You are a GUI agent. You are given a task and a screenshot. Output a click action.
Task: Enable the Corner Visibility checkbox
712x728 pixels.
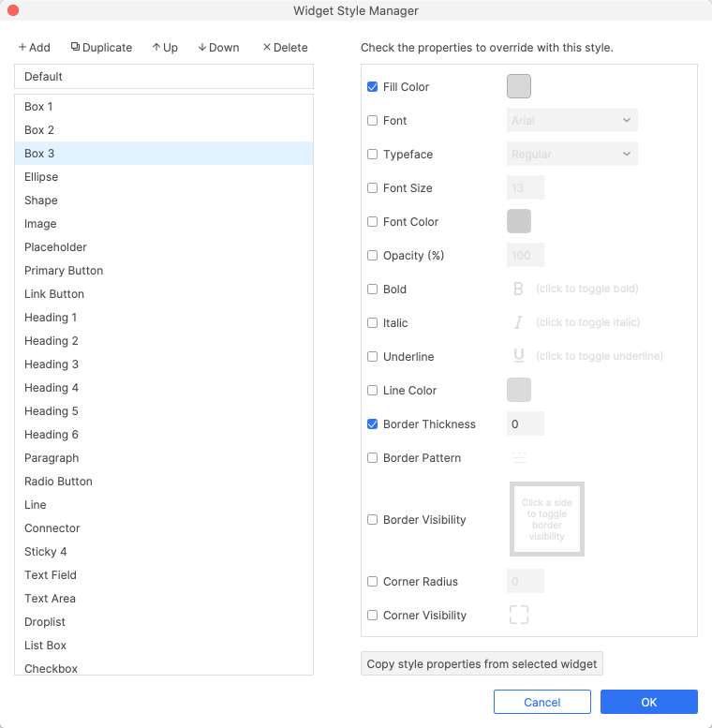[372, 616]
